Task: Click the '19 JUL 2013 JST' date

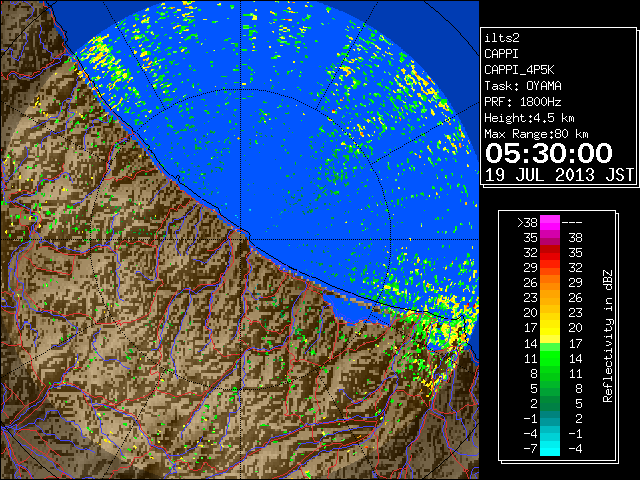Action: pos(559,175)
